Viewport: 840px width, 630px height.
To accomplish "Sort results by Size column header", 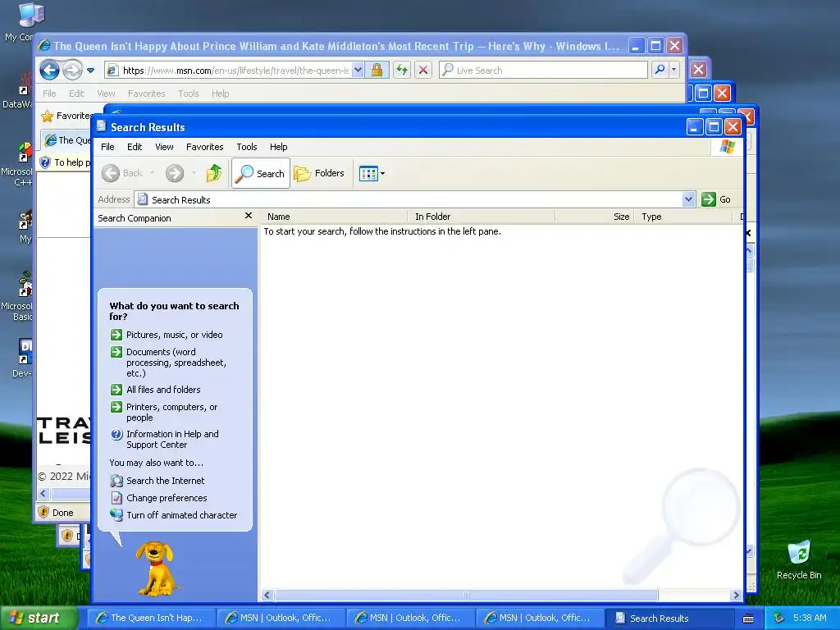I will pyautogui.click(x=595, y=217).
